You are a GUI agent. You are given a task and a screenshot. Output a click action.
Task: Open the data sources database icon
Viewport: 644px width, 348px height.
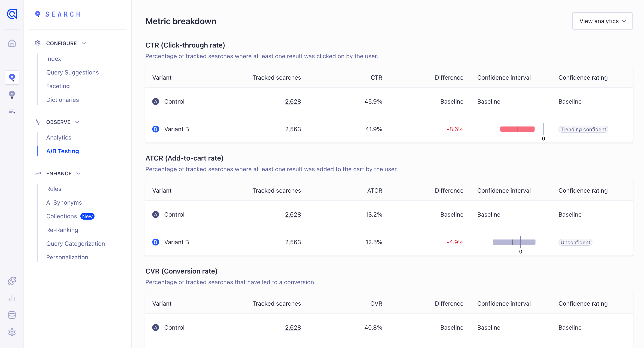(12, 315)
